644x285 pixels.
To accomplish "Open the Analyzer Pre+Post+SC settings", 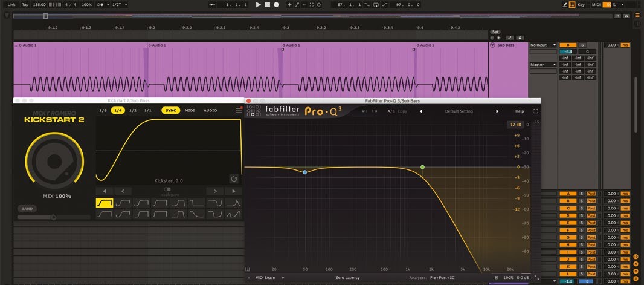I will [x=442, y=278].
